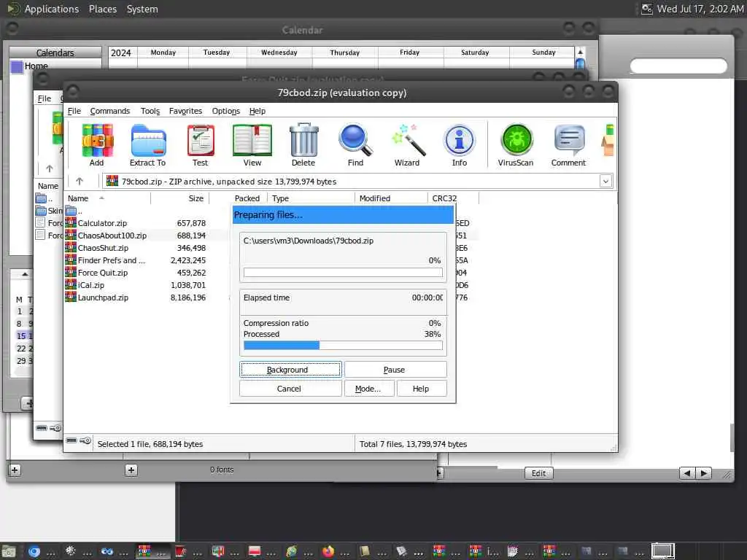The width and height of the screenshot is (747, 560).
Task: Launch the Wizard wand icon
Action: [x=408, y=140]
